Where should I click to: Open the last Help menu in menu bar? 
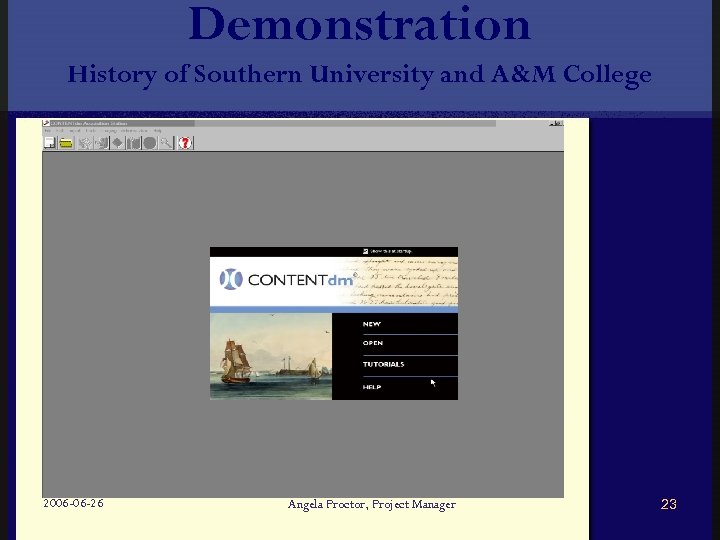158,130
